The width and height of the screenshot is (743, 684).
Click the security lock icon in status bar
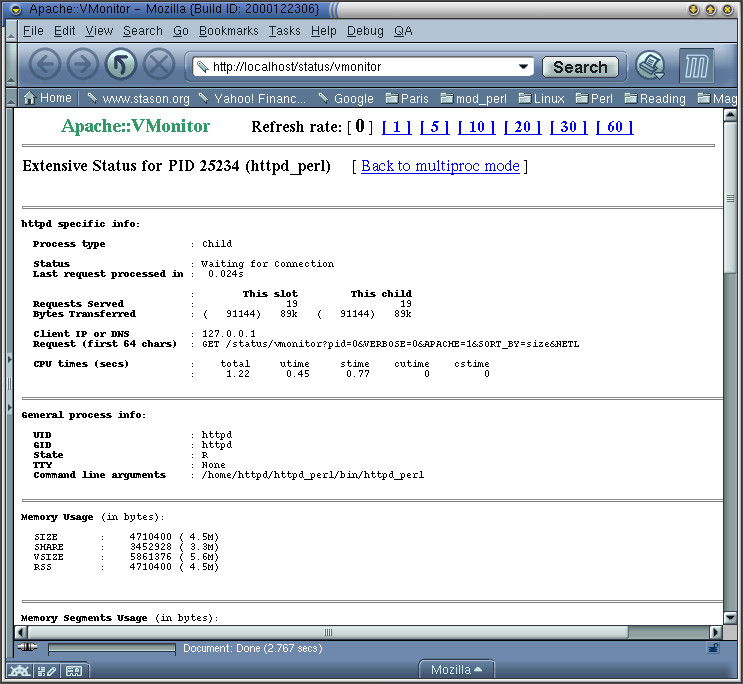pos(713,648)
